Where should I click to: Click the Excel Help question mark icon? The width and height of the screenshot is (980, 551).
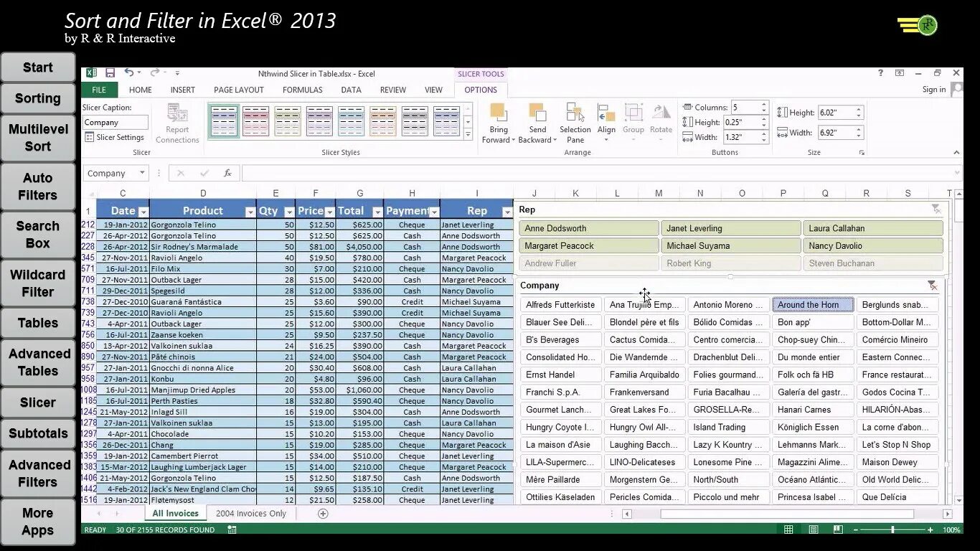click(x=880, y=73)
